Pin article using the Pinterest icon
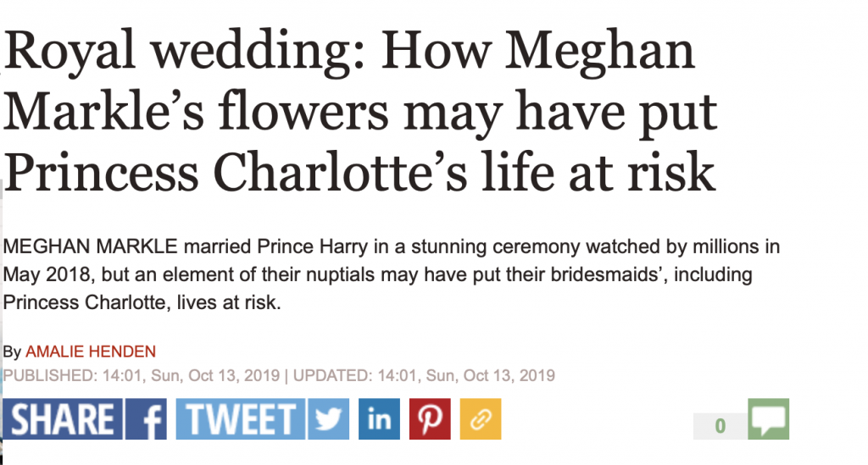 click(430, 419)
